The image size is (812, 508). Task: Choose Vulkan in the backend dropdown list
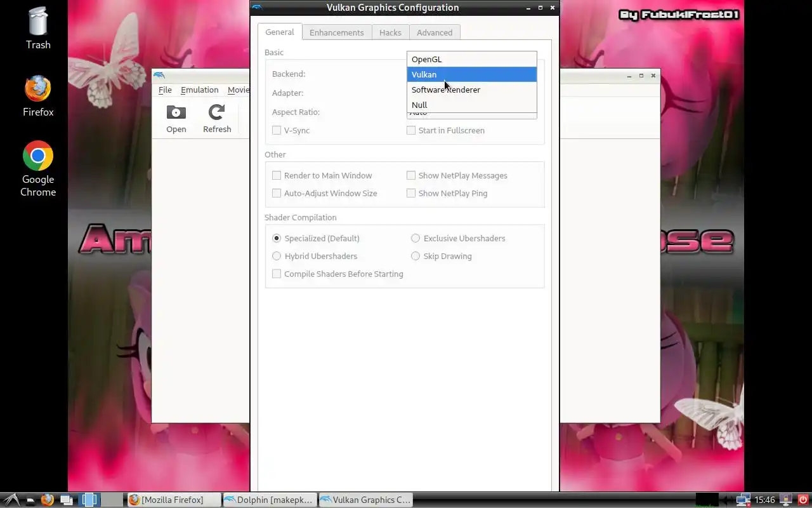click(x=472, y=74)
